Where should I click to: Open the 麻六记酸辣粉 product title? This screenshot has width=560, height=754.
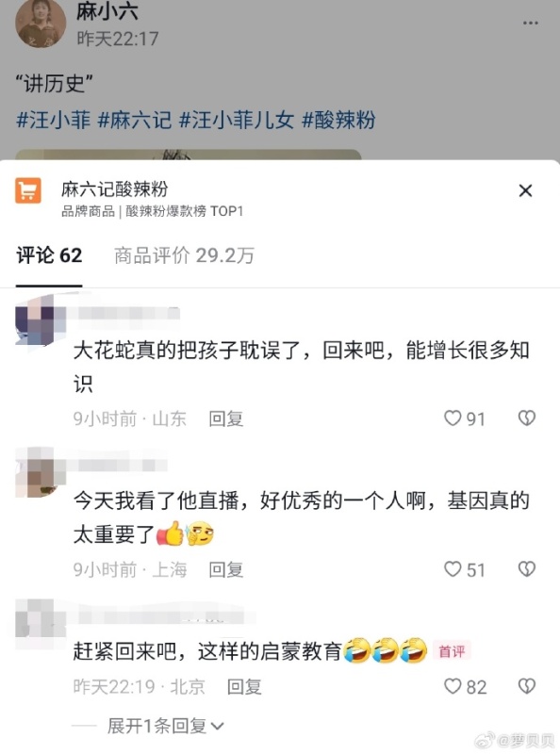[x=114, y=189]
